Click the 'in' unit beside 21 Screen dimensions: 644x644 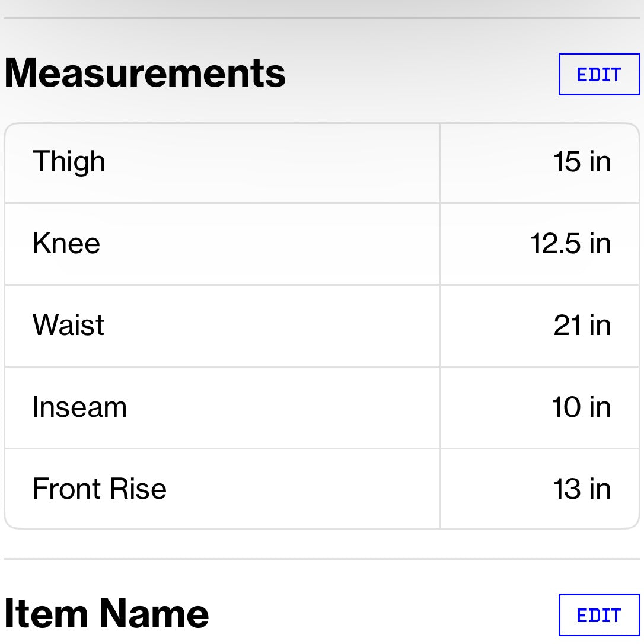tap(600, 326)
